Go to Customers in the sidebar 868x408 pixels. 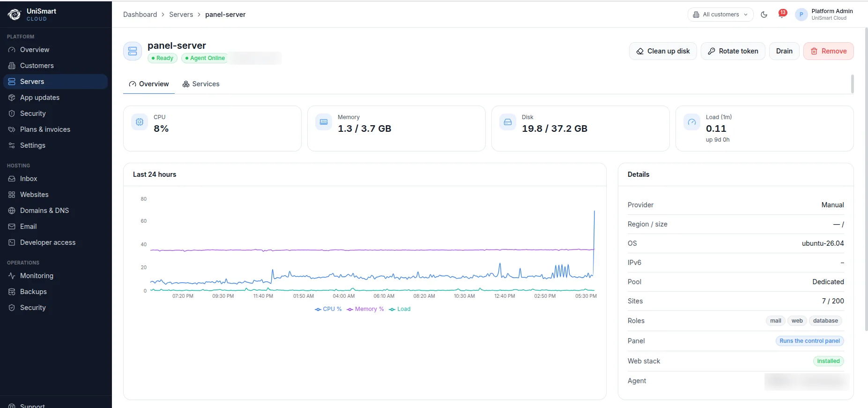click(55, 66)
